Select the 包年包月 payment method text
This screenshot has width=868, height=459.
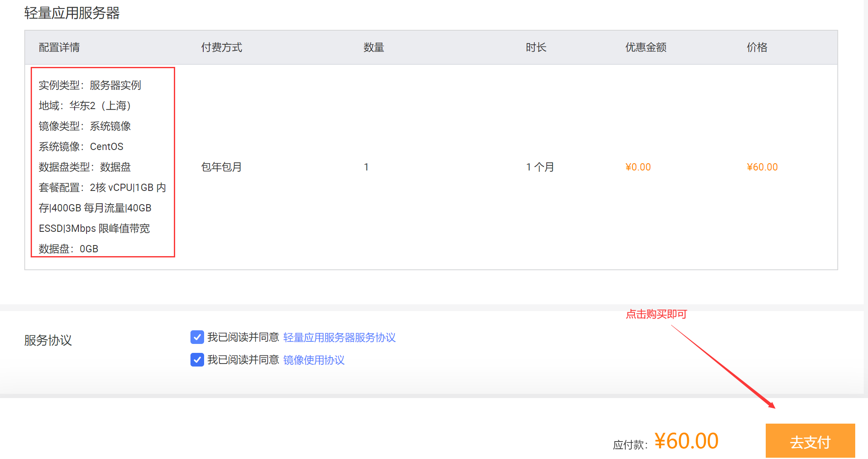[221, 167]
